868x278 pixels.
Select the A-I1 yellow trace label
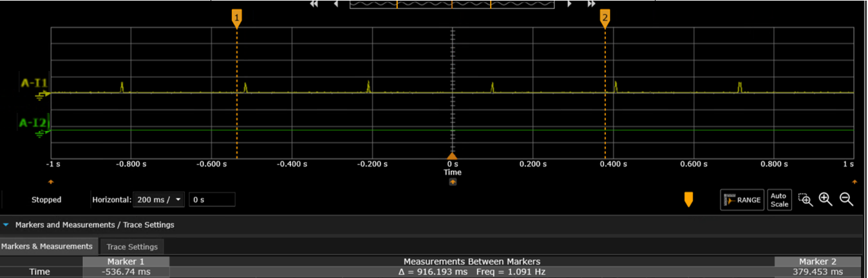(x=33, y=83)
